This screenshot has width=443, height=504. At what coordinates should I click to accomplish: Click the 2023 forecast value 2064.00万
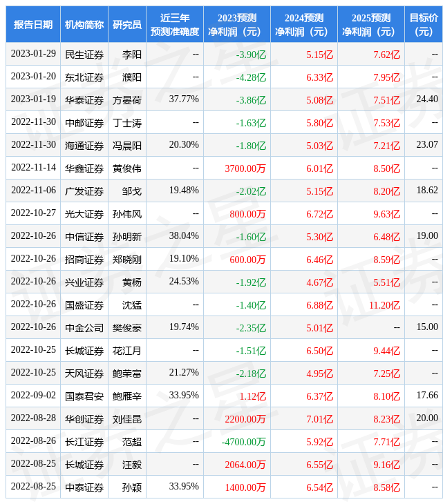coord(245,465)
